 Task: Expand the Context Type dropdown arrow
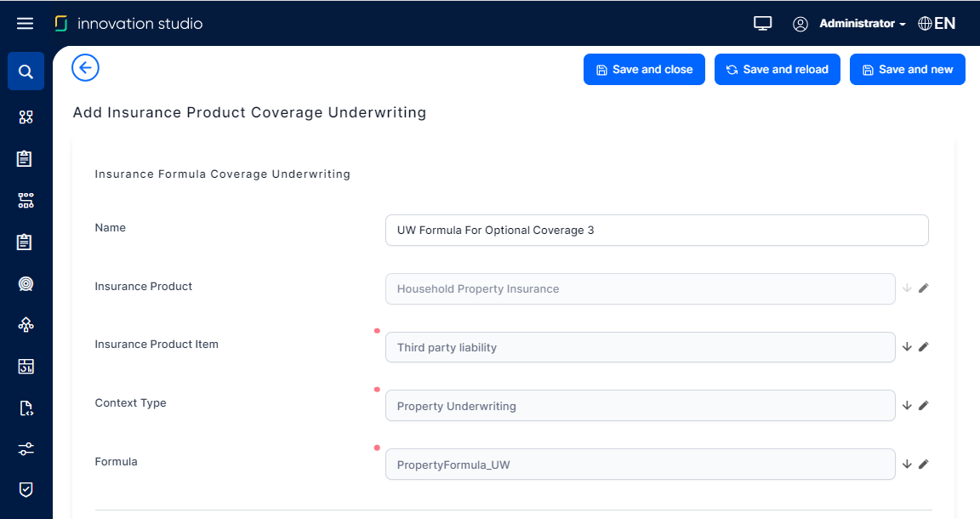click(907, 406)
